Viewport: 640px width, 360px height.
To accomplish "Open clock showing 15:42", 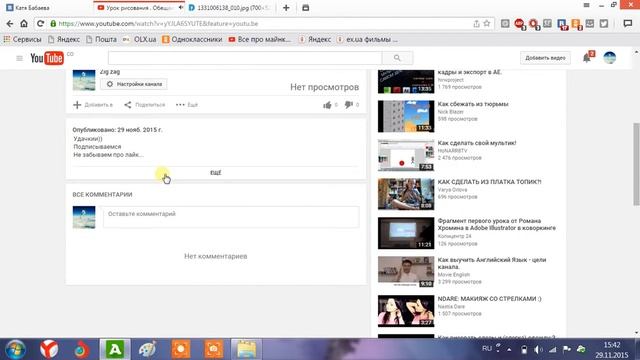I will point(611,345).
